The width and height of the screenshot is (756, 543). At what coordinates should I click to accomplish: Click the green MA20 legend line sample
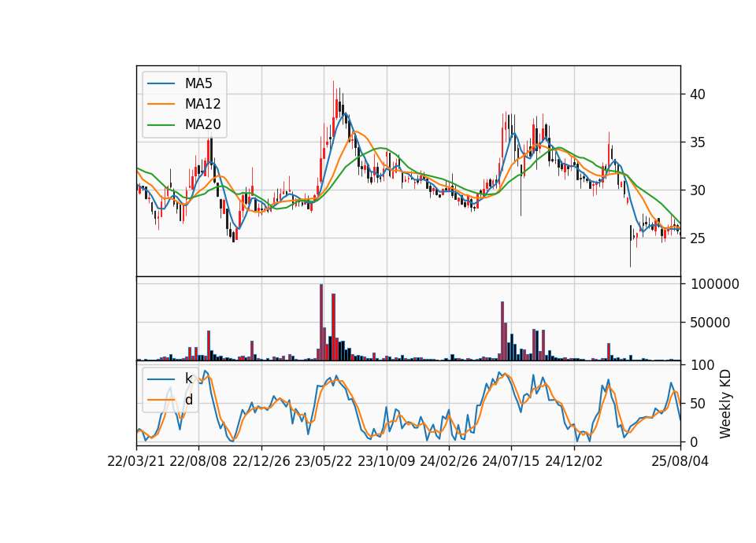pos(161,125)
